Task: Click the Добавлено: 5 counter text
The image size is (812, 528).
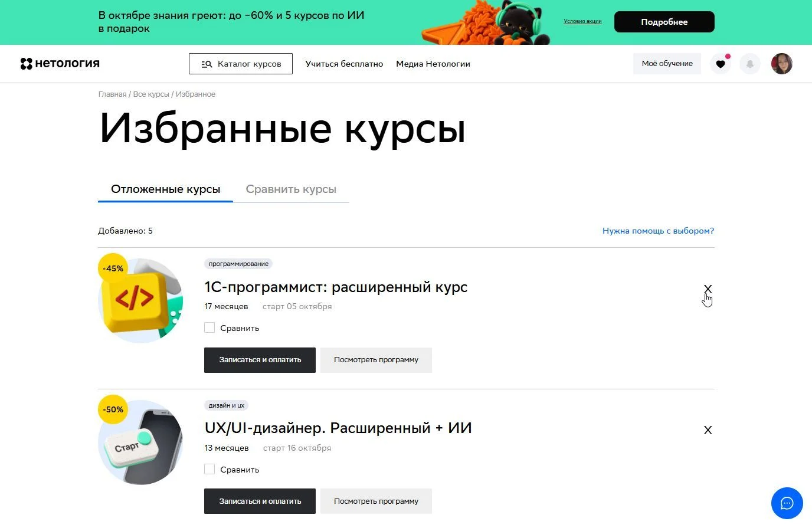Action: click(x=125, y=231)
